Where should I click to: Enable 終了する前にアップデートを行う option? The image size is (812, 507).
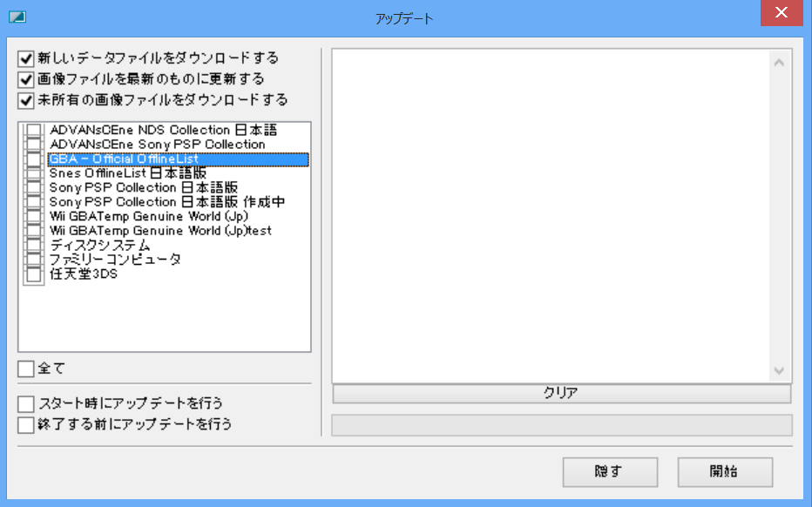(x=24, y=424)
